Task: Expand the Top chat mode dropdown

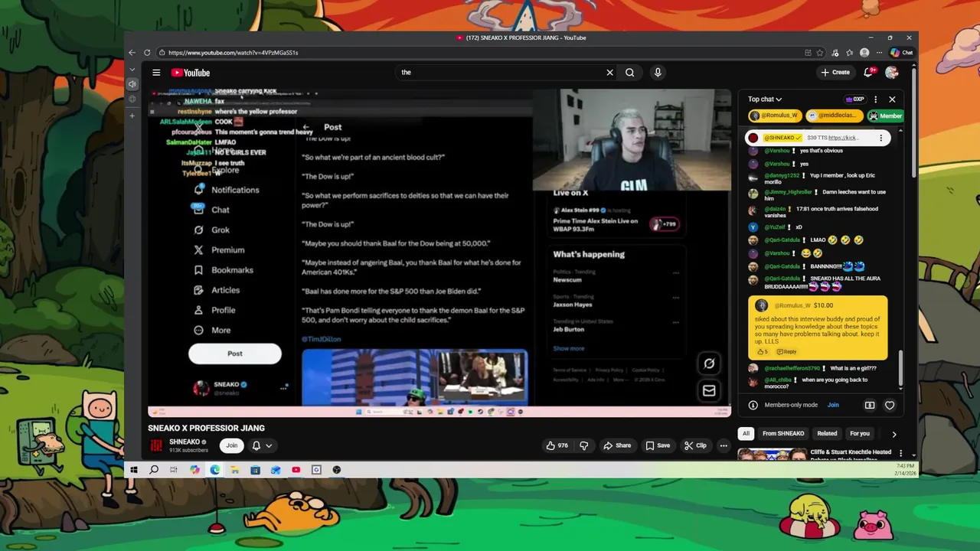Action: [x=765, y=99]
